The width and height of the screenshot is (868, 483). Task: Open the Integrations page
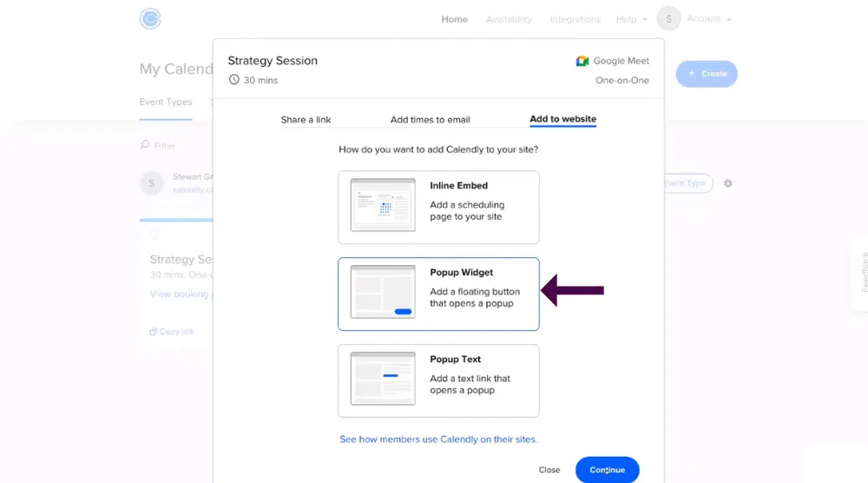click(575, 19)
